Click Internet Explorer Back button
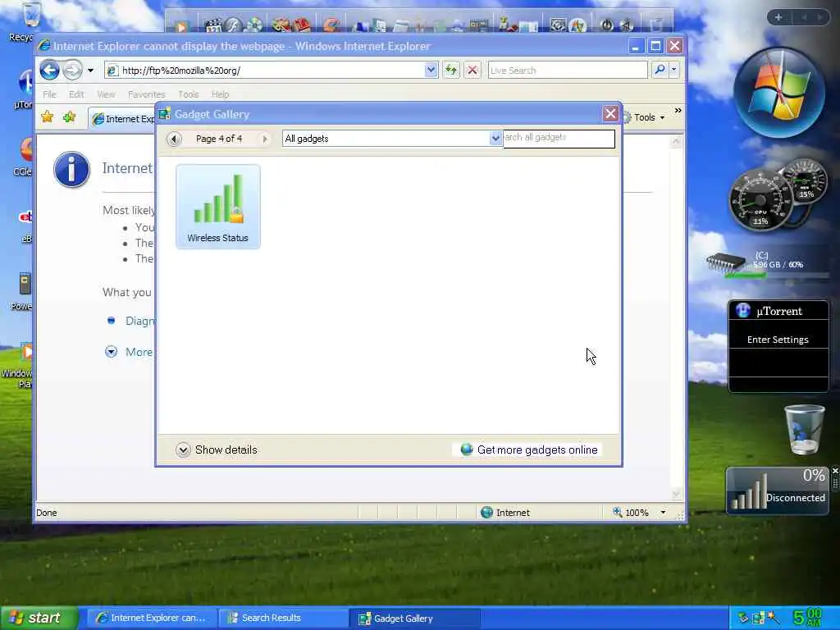Viewport: 840px width, 630px height. (49, 71)
